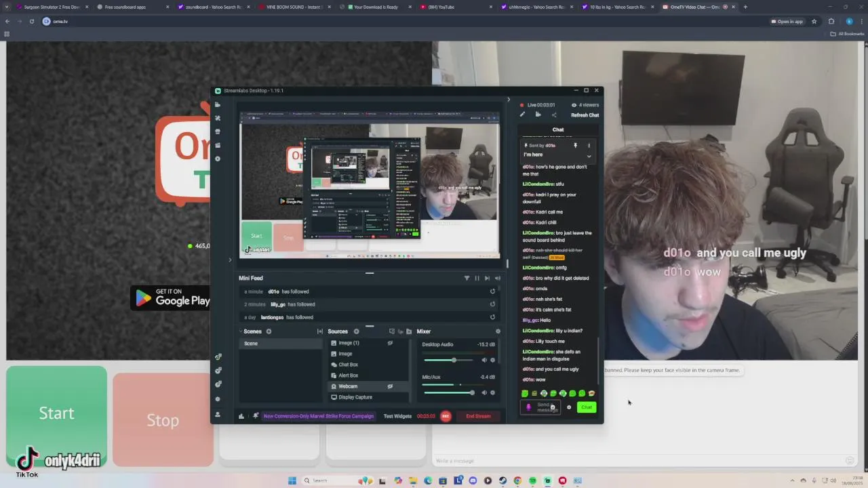
Task: Open scene transitions icon beside Scenes
Action: pos(320,331)
